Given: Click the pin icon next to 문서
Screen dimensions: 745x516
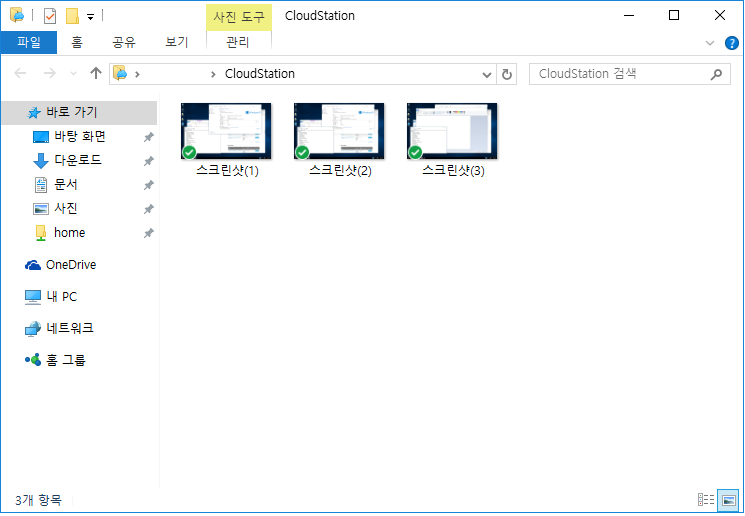Looking at the screenshot, I should 149,185.
